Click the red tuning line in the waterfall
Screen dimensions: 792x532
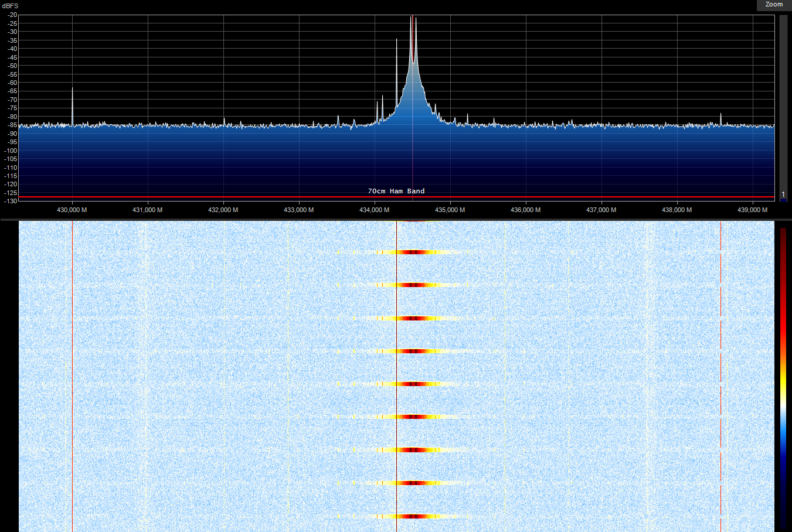(396, 376)
